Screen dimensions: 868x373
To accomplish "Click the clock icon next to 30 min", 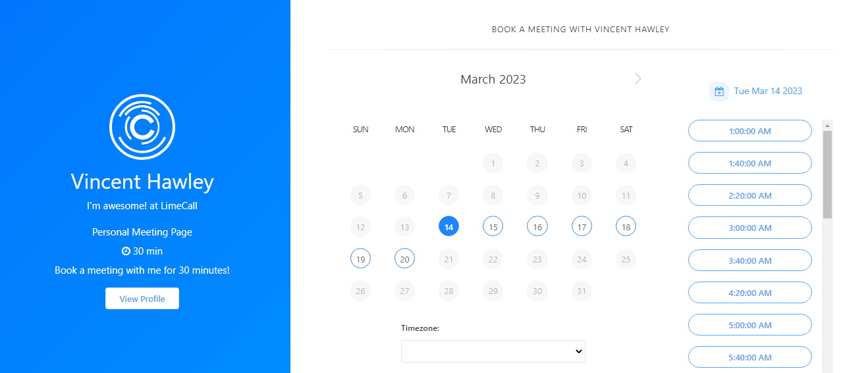I will coord(126,251).
